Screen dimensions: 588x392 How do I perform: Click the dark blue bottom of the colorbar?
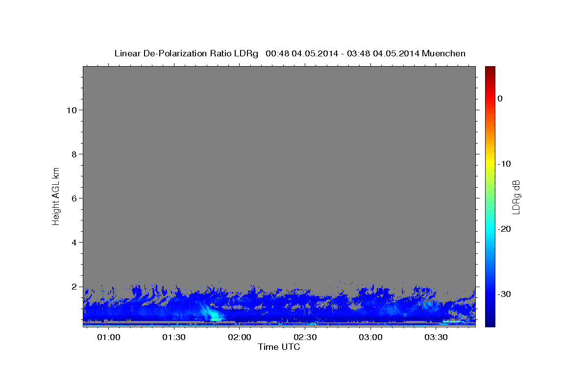[490, 322]
